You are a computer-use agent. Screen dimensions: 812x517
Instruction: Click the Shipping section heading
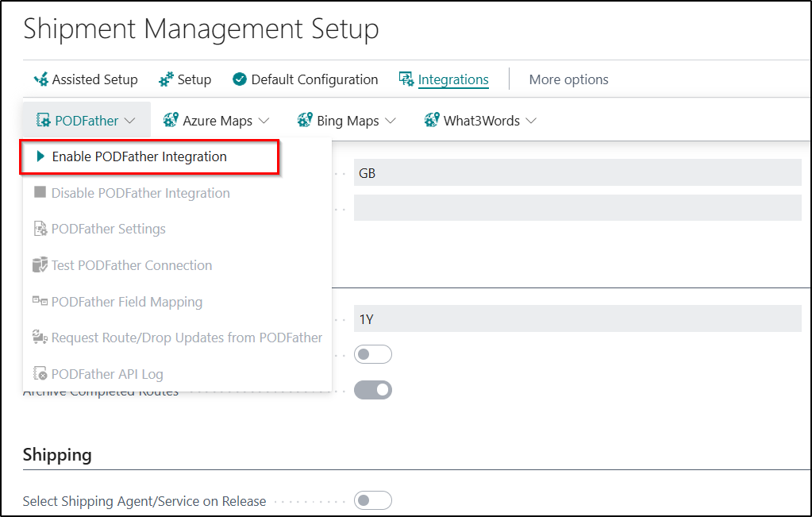pos(57,454)
